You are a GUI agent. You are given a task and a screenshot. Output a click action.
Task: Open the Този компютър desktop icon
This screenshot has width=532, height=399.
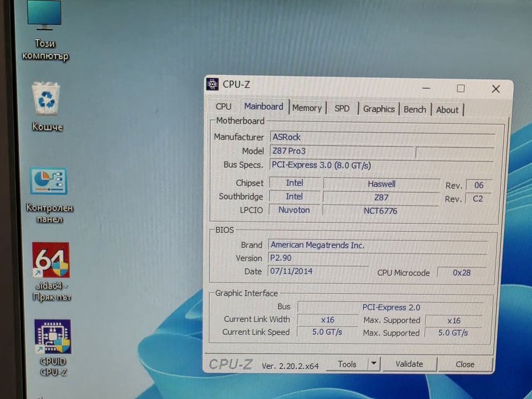point(45,31)
